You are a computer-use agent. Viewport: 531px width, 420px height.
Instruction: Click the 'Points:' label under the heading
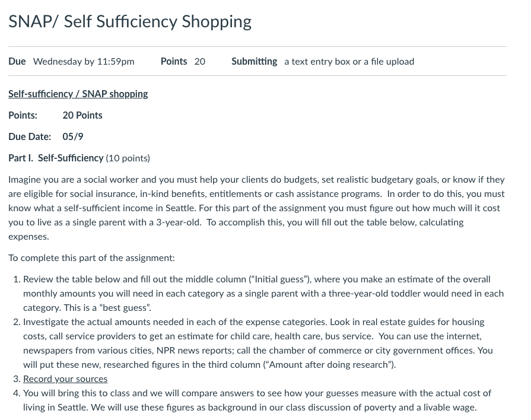(x=23, y=115)
